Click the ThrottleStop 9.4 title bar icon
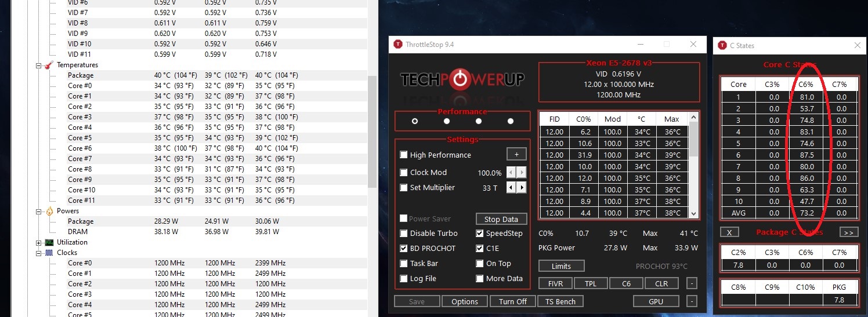 pyautogui.click(x=398, y=45)
